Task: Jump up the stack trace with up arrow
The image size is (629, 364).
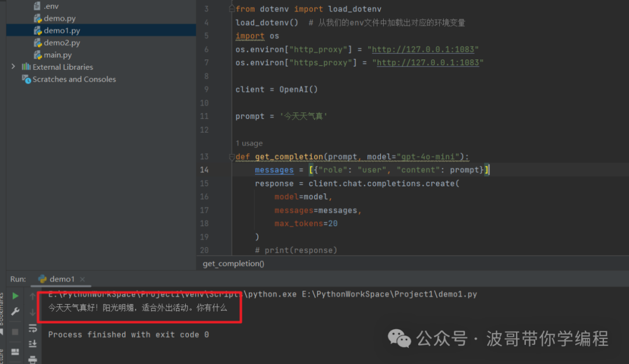Action: pos(33,296)
